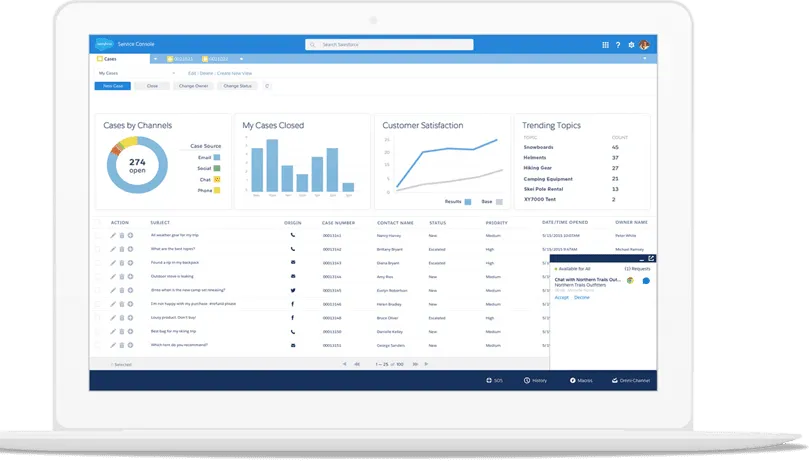
Task: Click phone origin icon for Nancy Harvey's case
Action: point(293,235)
